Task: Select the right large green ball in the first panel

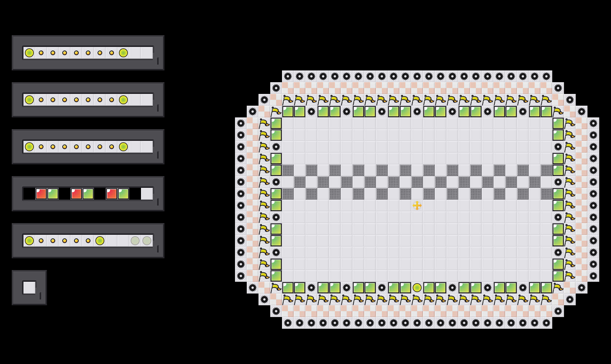Action: click(123, 53)
